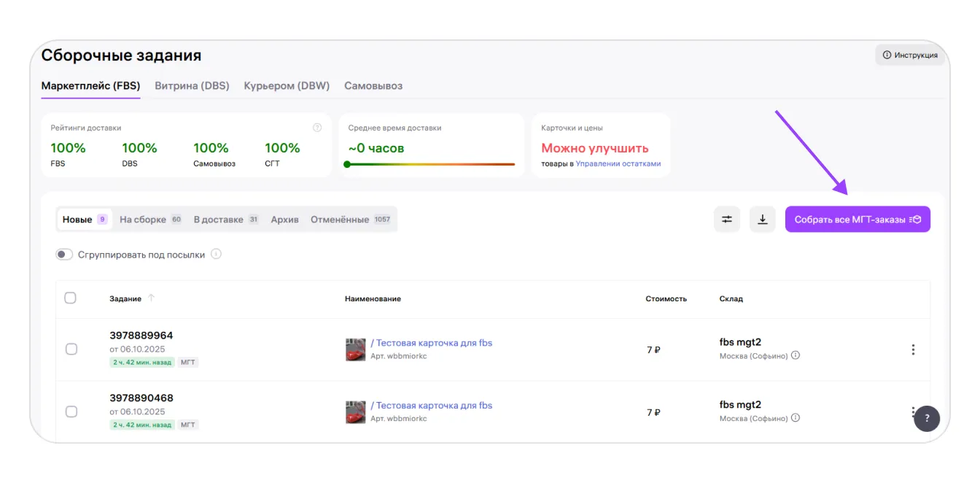This screenshot has width=980, height=483.
Task: Select checkbox for task 3978889964
Action: click(x=71, y=349)
